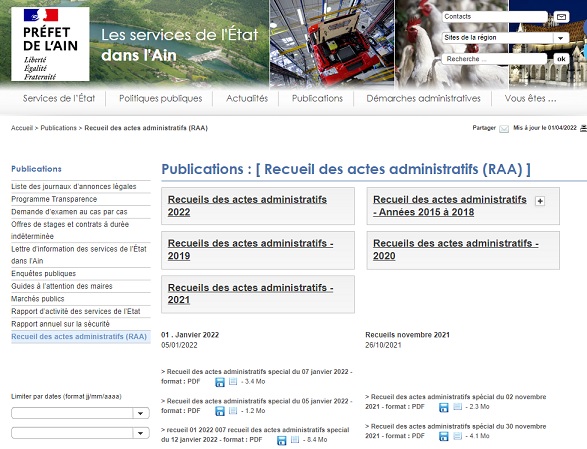This screenshot has height=449, width=587.
Task: Download the 05 janvier 2022 recueil PDF
Action: tap(220, 411)
